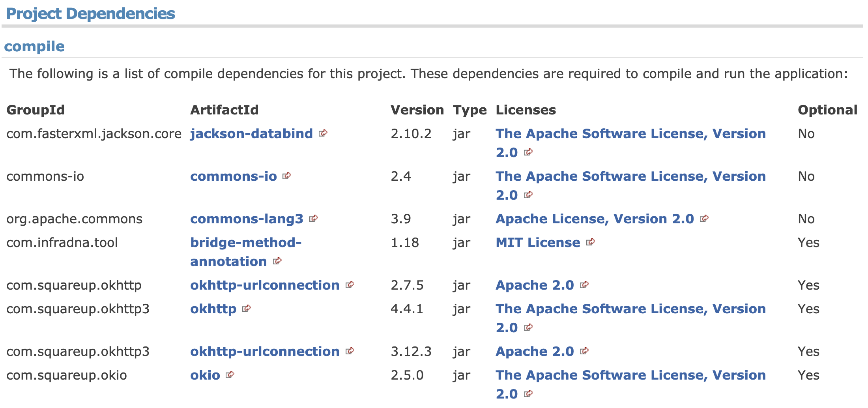Viewport: 868px width, 408px height.
Task: Open Apache License, Version 2.0 link
Action: tap(595, 219)
